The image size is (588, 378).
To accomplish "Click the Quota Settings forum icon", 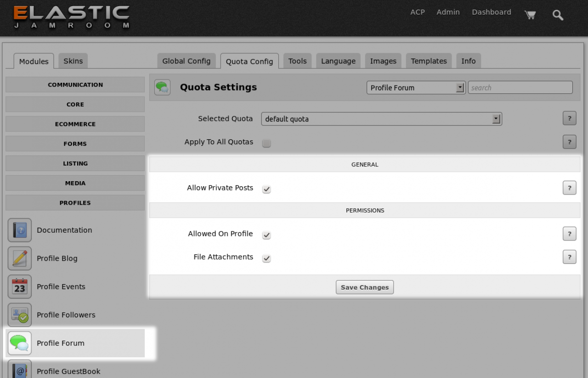I will 162,87.
